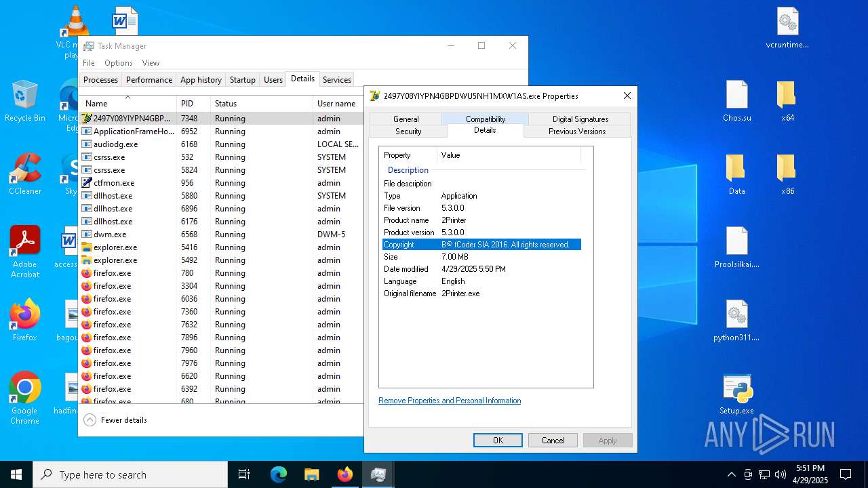Open Task View from the taskbar
Image resolution: width=868 pixels, height=488 pixels.
(244, 474)
